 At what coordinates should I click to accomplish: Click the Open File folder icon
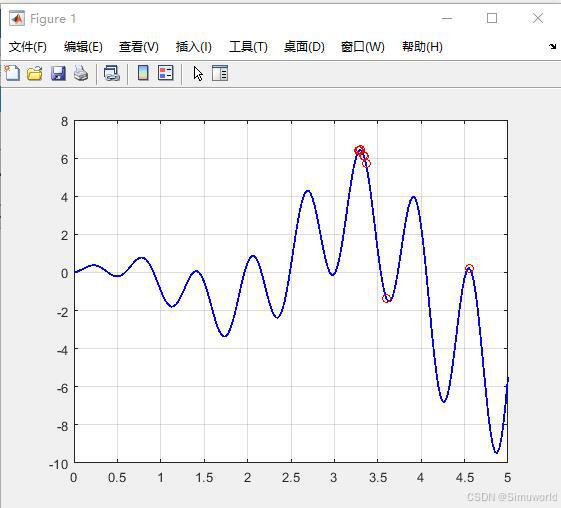click(35, 73)
